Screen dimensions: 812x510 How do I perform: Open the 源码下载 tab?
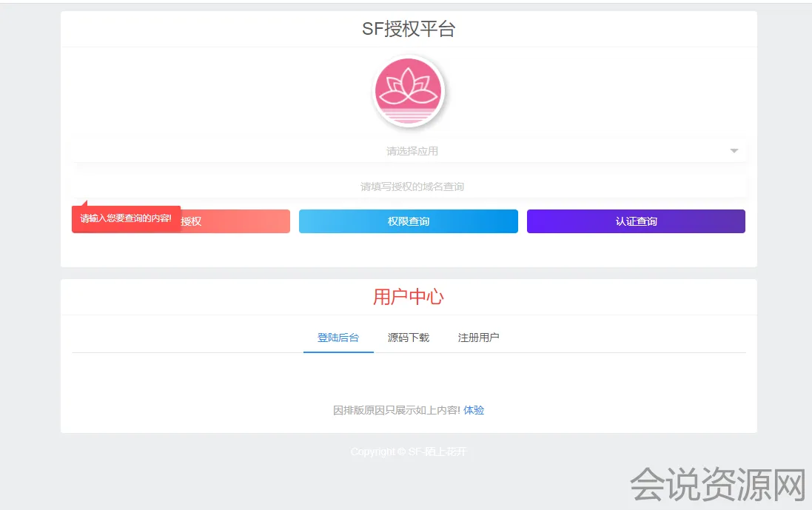(x=409, y=338)
